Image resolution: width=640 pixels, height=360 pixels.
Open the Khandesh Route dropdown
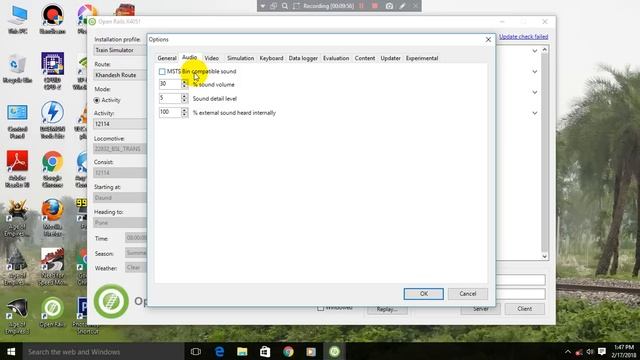click(x=120, y=75)
